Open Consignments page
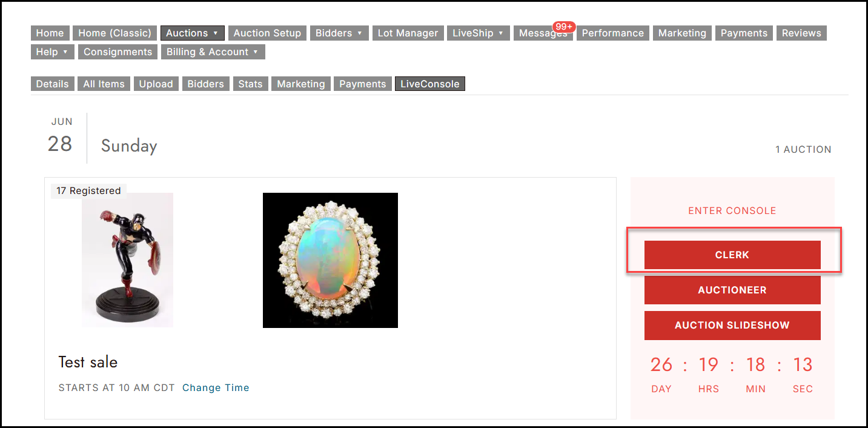Image resolution: width=868 pixels, height=428 pixels. [118, 52]
